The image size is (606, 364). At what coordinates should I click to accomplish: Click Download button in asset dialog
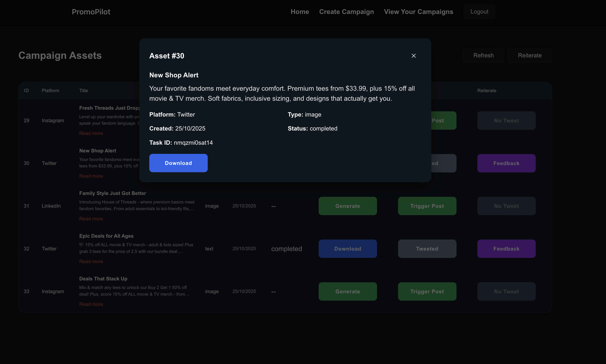coord(178,163)
